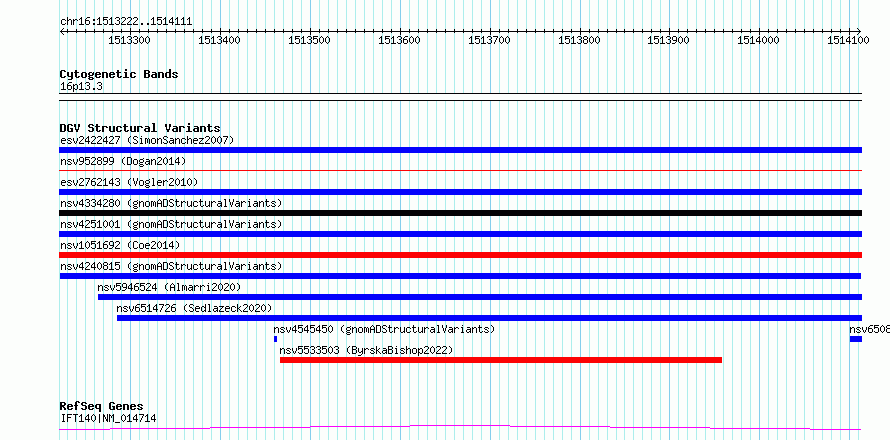
Task: Click the nsv4251001 (gnomADStructuralVariants) label
Action: (x=171, y=224)
